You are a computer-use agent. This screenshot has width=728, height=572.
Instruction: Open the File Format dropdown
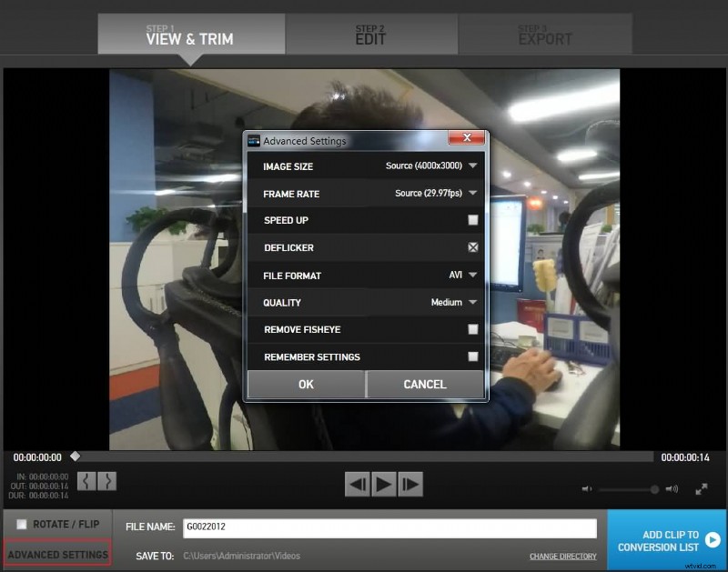(473, 275)
